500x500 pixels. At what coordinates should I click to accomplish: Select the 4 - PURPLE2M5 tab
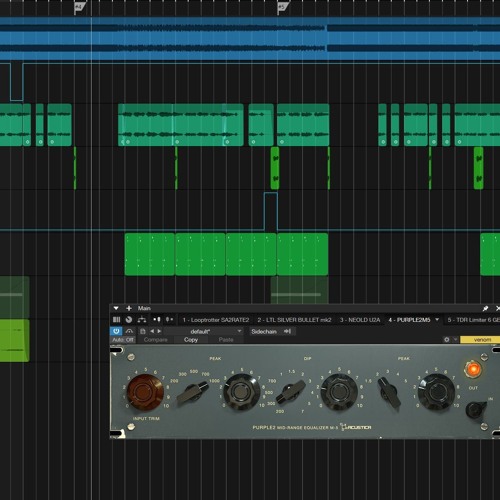click(x=409, y=320)
